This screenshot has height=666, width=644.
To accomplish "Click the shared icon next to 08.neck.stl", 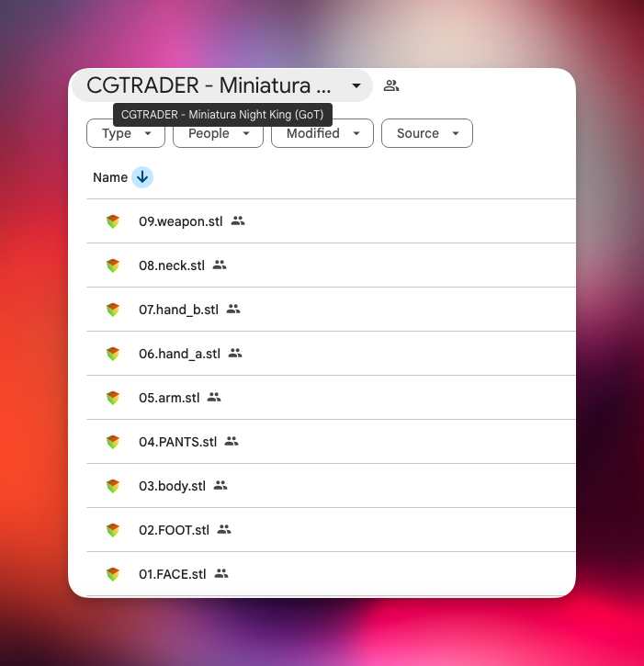I will pos(220,265).
